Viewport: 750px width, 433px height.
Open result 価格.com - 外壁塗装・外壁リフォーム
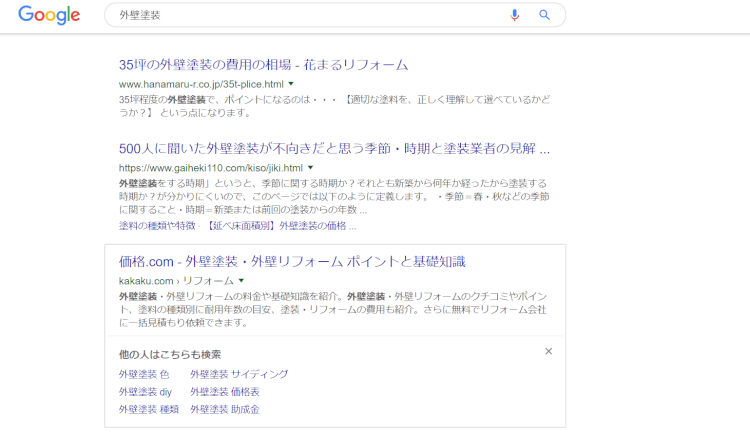pyautogui.click(x=292, y=261)
